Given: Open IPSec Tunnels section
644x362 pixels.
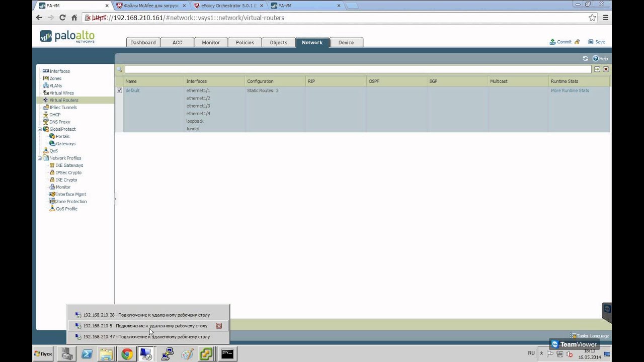Looking at the screenshot, I should (x=63, y=108).
